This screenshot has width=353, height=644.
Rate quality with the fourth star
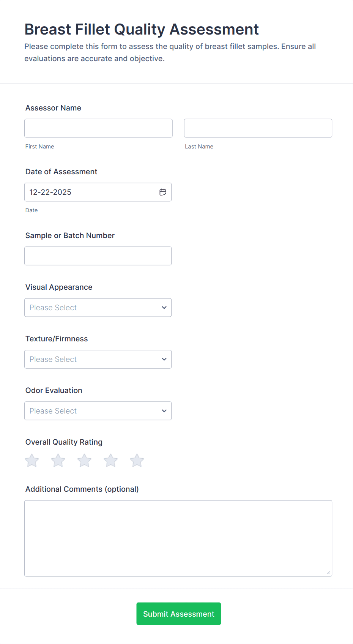click(x=111, y=461)
